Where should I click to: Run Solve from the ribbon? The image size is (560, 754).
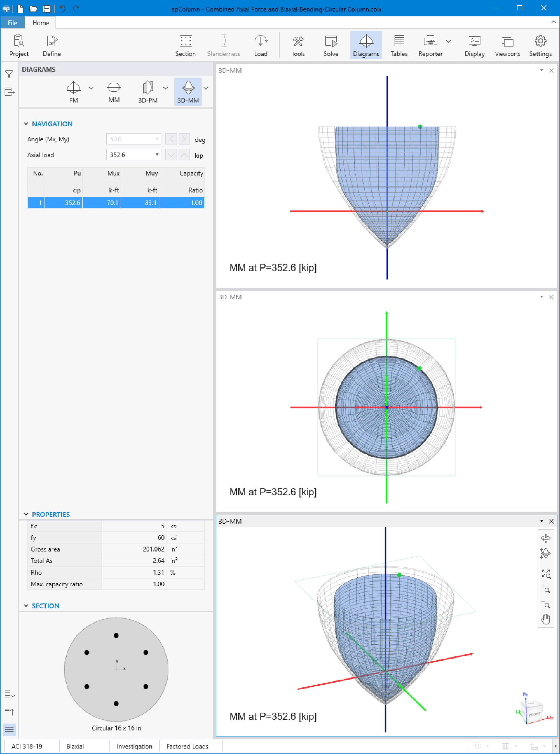pos(331,45)
